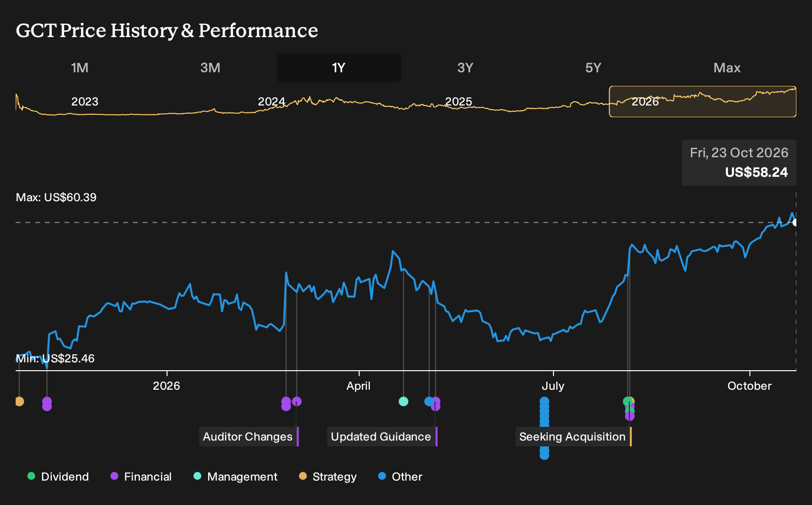This screenshot has height=505, width=812.
Task: Open the Auditor Changes event label
Action: 249,437
